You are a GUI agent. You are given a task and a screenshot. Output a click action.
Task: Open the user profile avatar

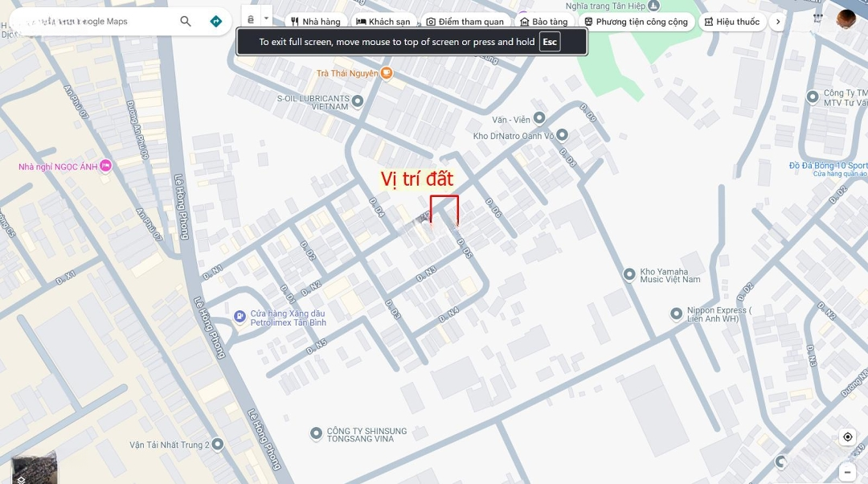[845, 19]
